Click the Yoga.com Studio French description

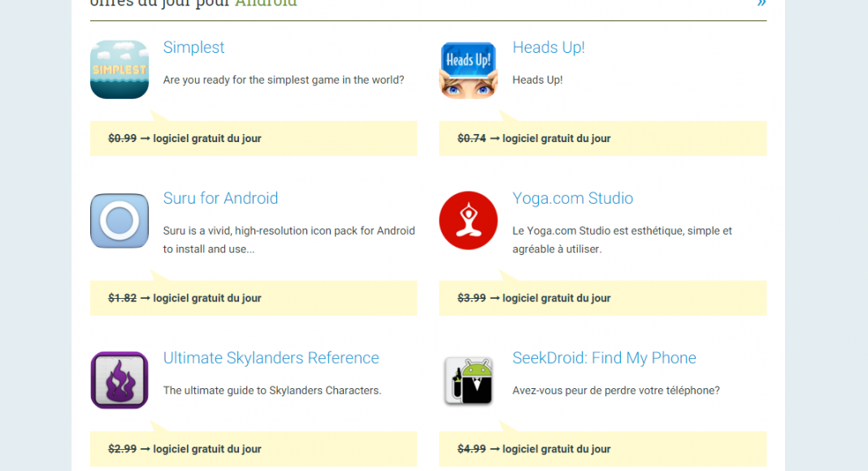623,240
